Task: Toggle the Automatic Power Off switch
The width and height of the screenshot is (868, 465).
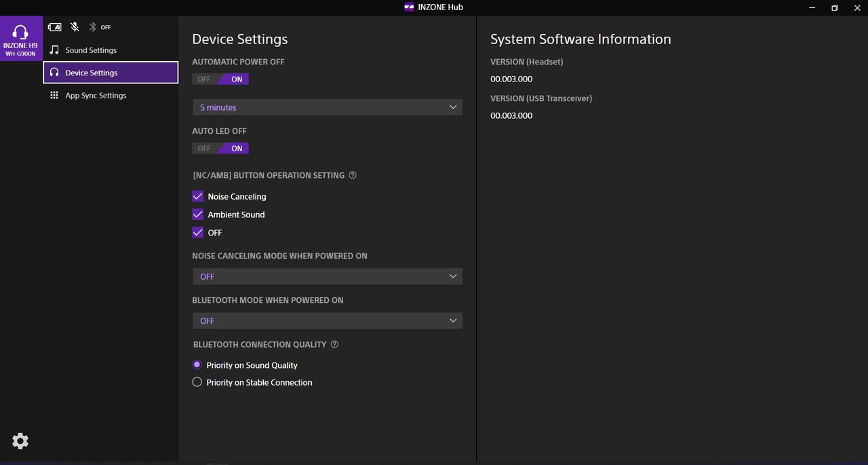Action: click(x=220, y=79)
